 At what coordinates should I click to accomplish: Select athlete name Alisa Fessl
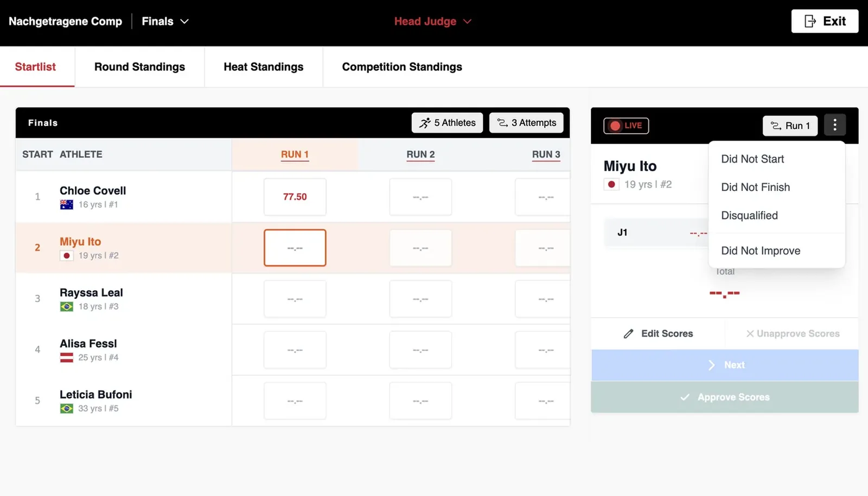click(88, 344)
